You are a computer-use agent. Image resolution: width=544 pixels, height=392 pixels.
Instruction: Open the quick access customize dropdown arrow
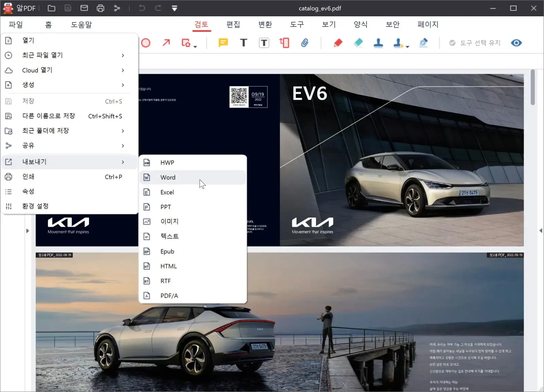[x=174, y=8]
